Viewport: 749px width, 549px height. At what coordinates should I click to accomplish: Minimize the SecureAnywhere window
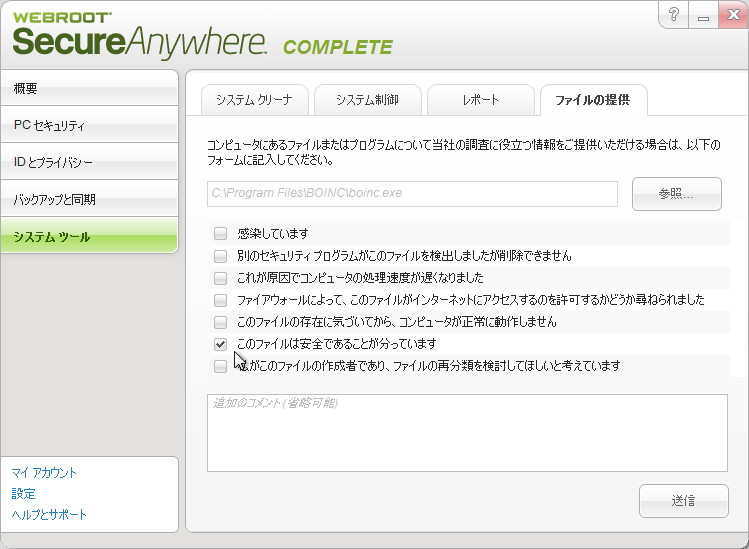[x=703, y=15]
